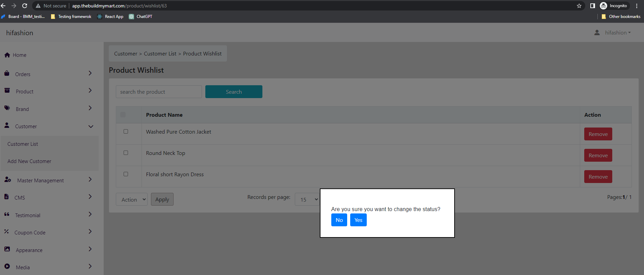Select the Testimonial menu label

click(x=28, y=215)
